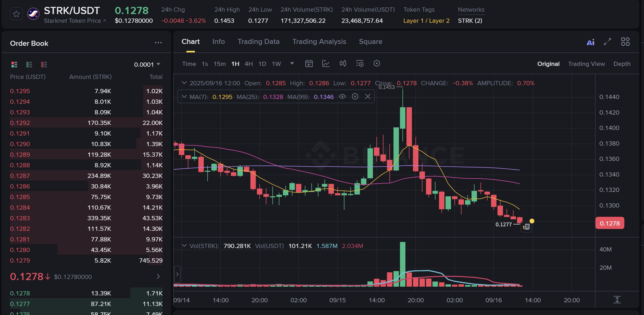Open MA indicator settings
Image resolution: width=644 pixels, height=315 pixels.
[x=355, y=97]
